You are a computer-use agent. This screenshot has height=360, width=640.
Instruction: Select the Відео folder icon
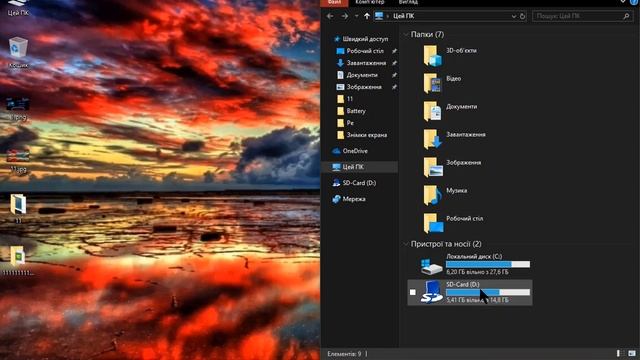pos(433,84)
